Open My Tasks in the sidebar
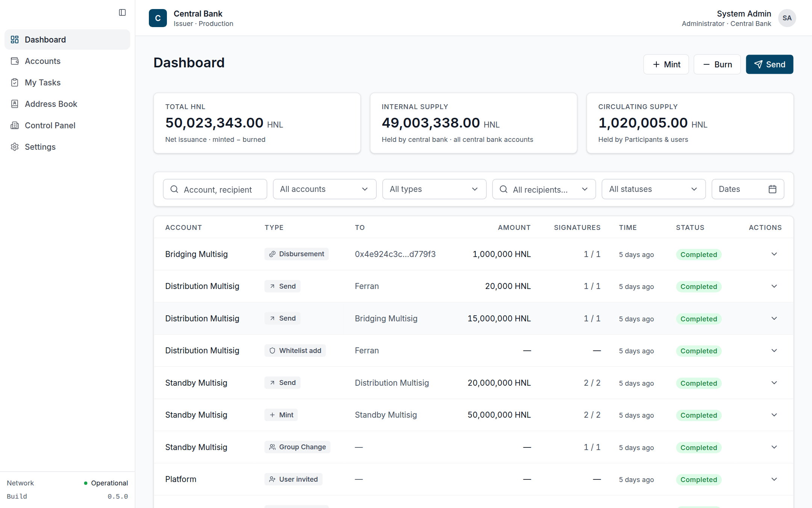This screenshot has height=508, width=812. [x=67, y=82]
